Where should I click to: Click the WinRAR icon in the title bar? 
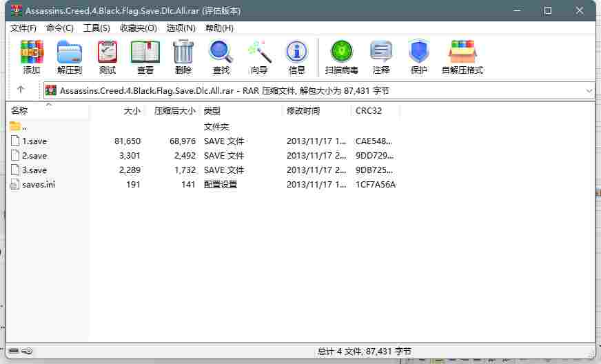point(17,10)
